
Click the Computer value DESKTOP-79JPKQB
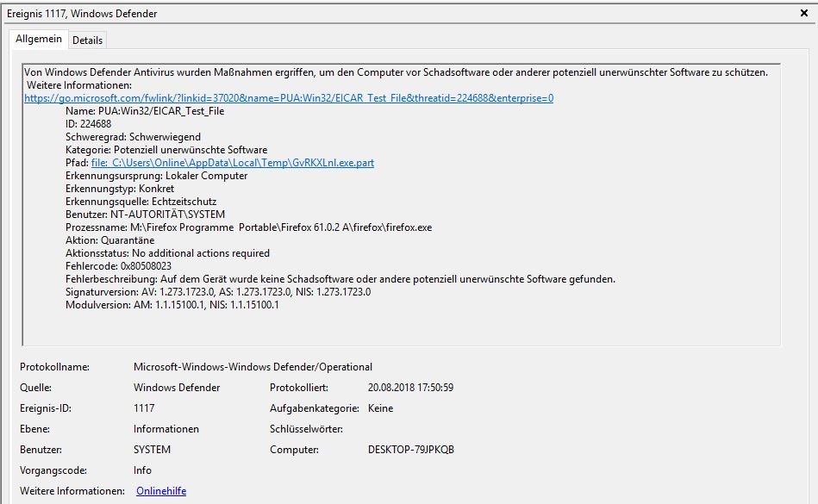(411, 450)
